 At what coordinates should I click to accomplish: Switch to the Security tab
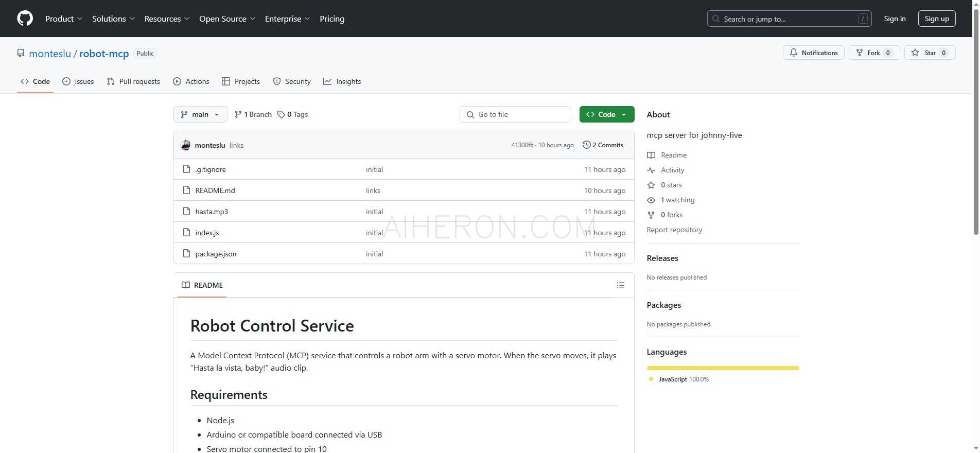[292, 81]
